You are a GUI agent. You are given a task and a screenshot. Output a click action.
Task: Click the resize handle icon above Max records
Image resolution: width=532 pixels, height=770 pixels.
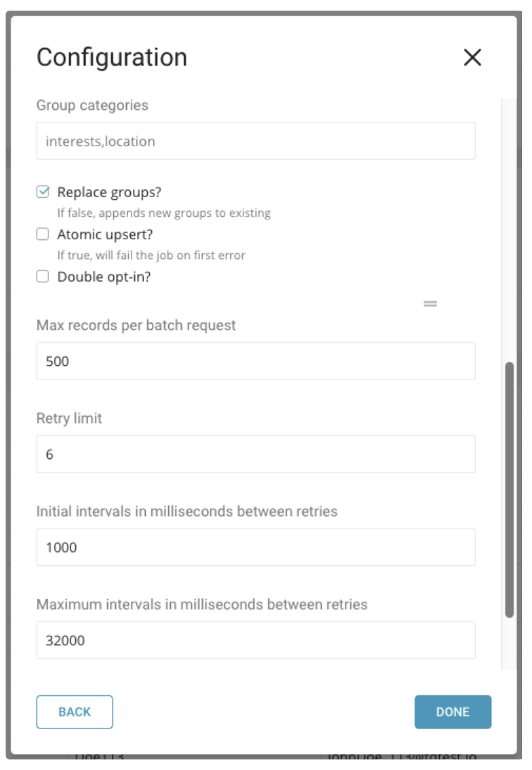[431, 304]
